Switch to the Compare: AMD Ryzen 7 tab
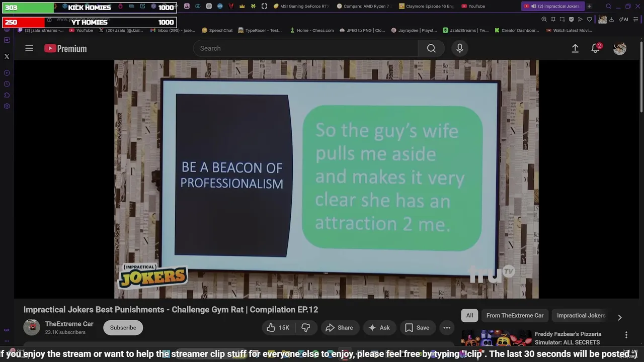 364,6
